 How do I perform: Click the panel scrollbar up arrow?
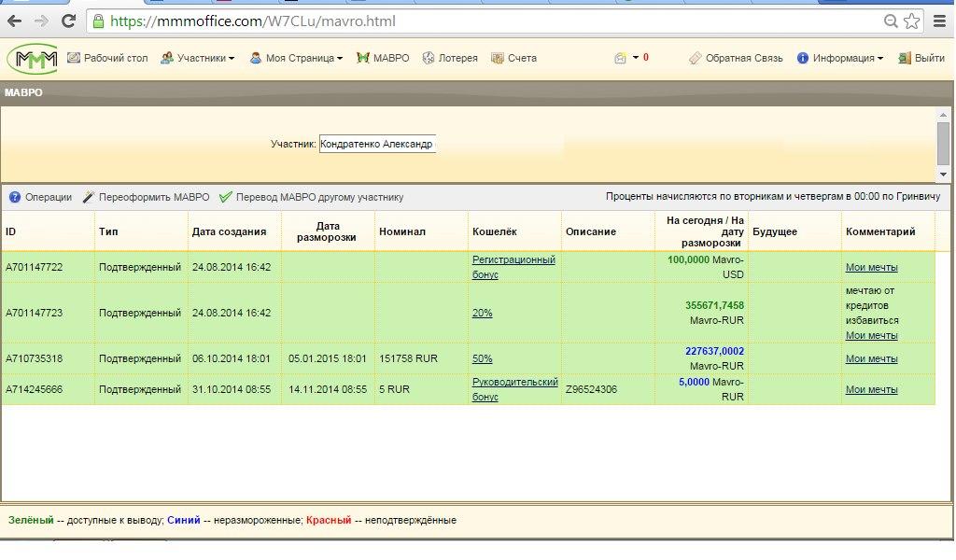point(943,115)
